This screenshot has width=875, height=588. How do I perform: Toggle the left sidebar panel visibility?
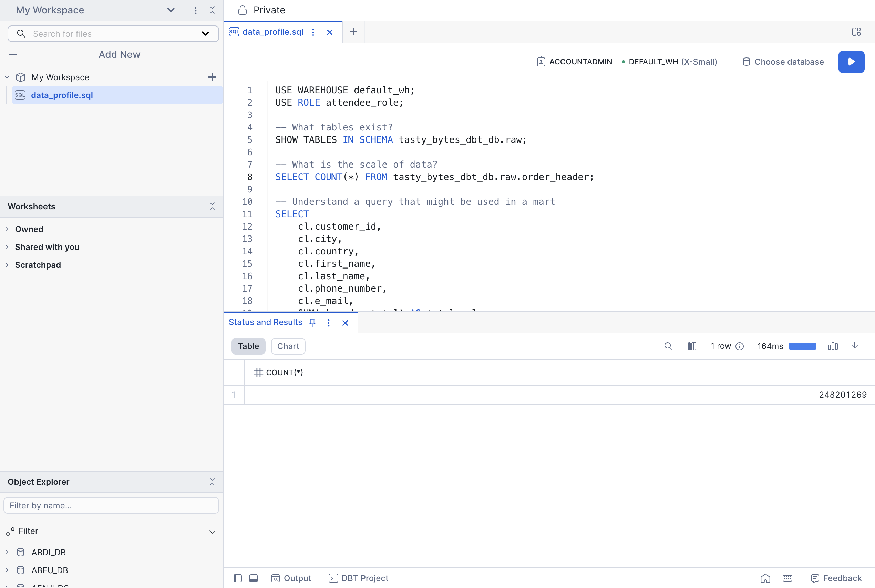coord(237,578)
